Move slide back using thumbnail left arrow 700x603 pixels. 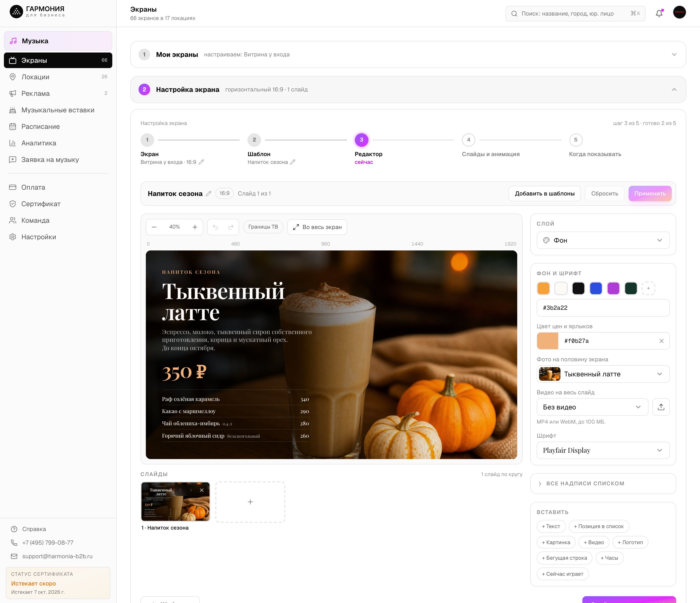[180, 490]
